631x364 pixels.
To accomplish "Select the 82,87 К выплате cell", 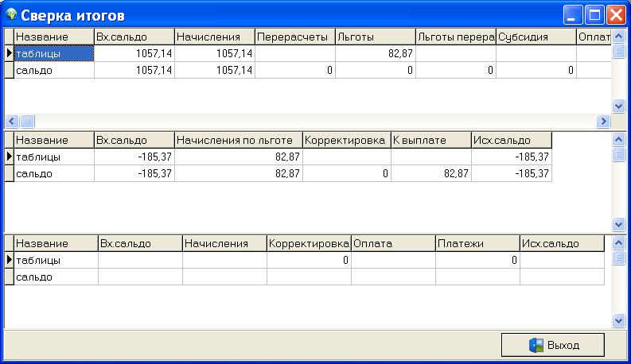I will (x=430, y=173).
